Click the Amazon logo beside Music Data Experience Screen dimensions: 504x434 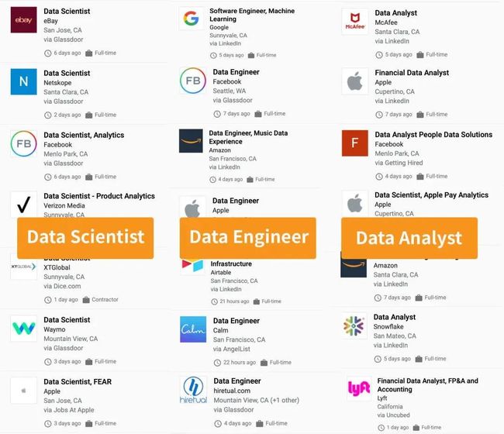point(191,141)
